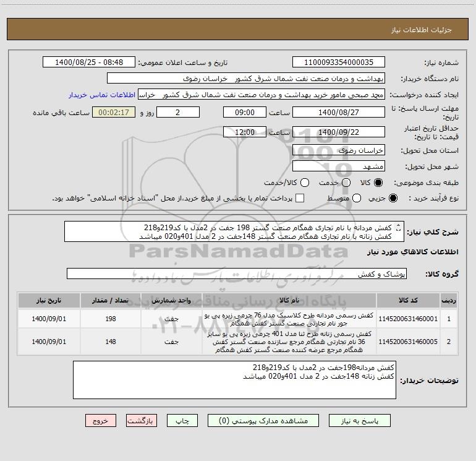Click the گروه کالا field پوشاک و کفش
Viewport: 476px width, 461px height.
point(237,274)
